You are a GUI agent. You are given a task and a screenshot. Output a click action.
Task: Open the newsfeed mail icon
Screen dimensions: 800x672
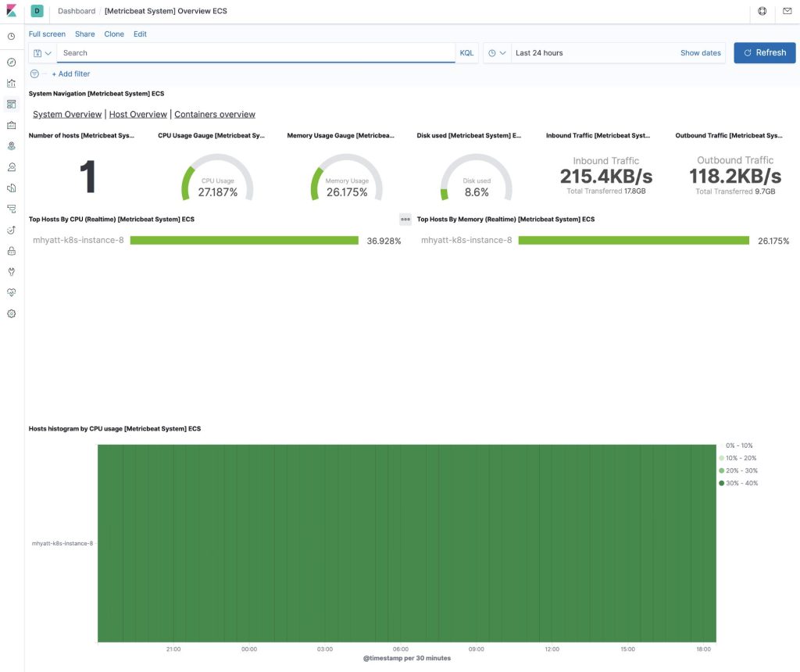point(787,11)
